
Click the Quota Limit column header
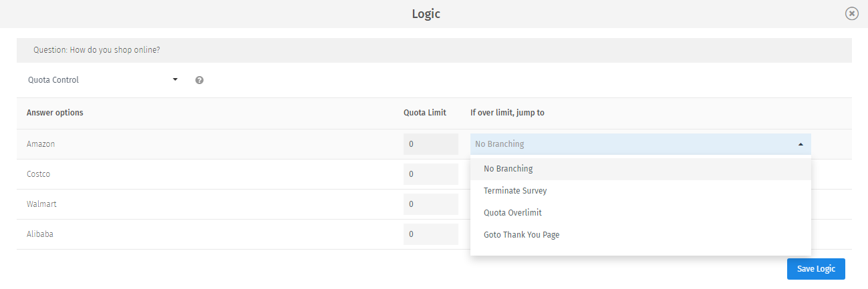tap(424, 113)
